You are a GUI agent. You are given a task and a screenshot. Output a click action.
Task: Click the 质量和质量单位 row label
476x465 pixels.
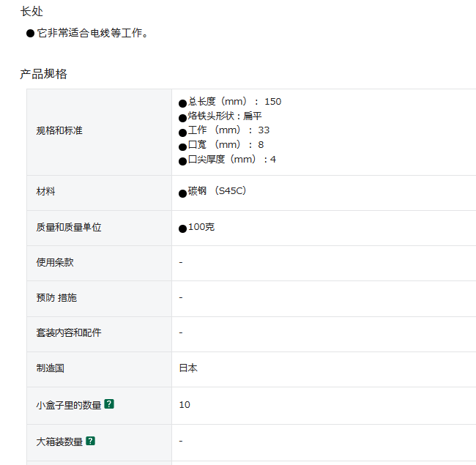click(x=69, y=227)
